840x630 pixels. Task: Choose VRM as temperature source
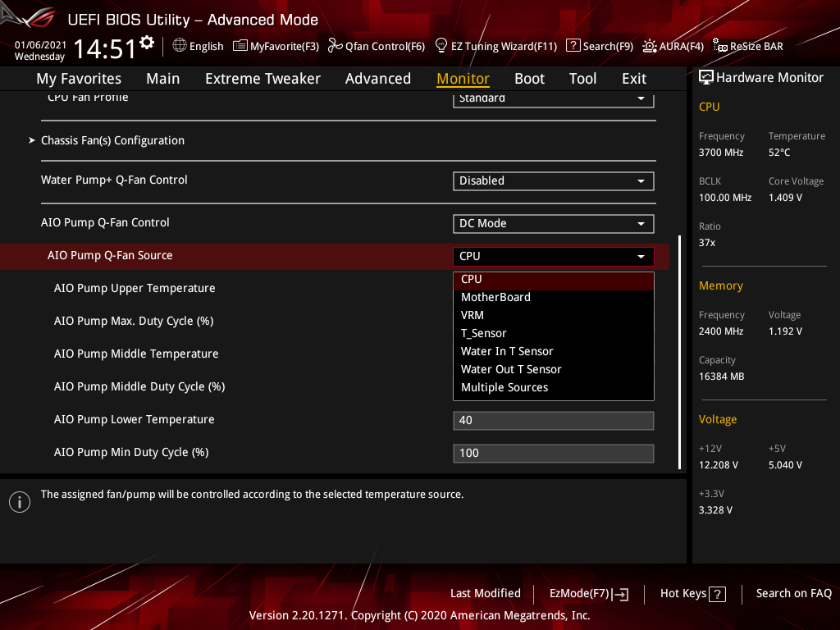pos(554,316)
